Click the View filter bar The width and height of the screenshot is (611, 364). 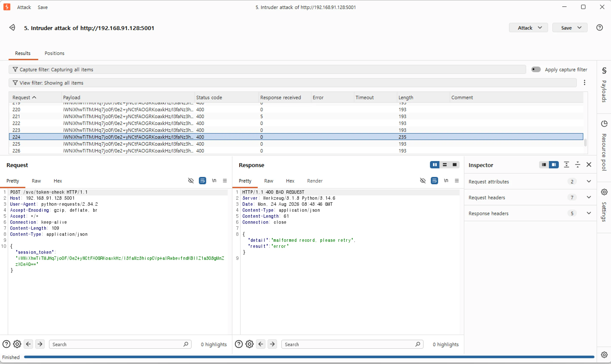pyautogui.click(x=293, y=83)
